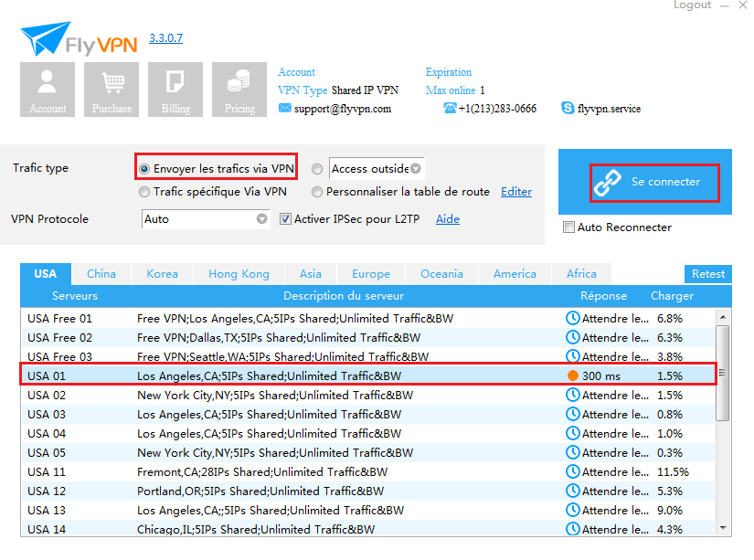Open the Billing icon button
Viewport: 754px width, 560px height.
point(175,90)
